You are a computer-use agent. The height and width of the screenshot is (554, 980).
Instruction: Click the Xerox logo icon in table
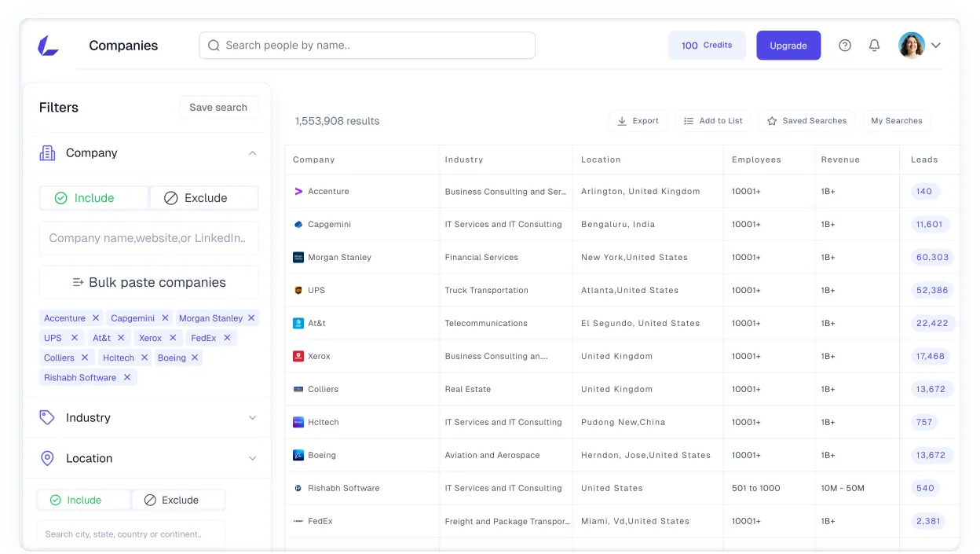coord(298,356)
